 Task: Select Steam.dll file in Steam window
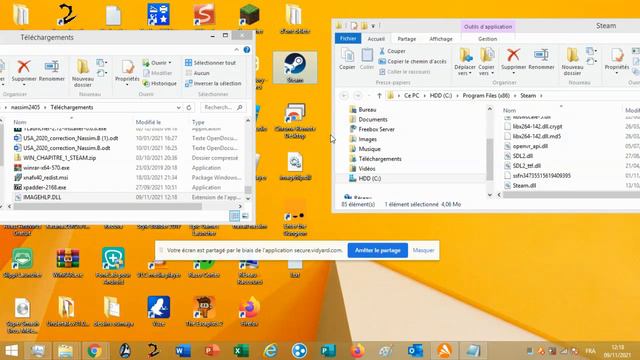tap(524, 185)
